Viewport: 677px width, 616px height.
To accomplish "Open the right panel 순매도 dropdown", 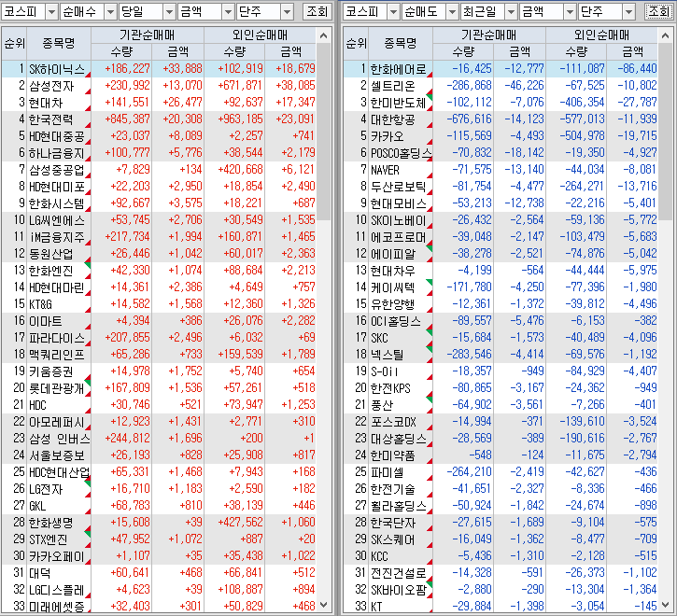I will [x=452, y=11].
